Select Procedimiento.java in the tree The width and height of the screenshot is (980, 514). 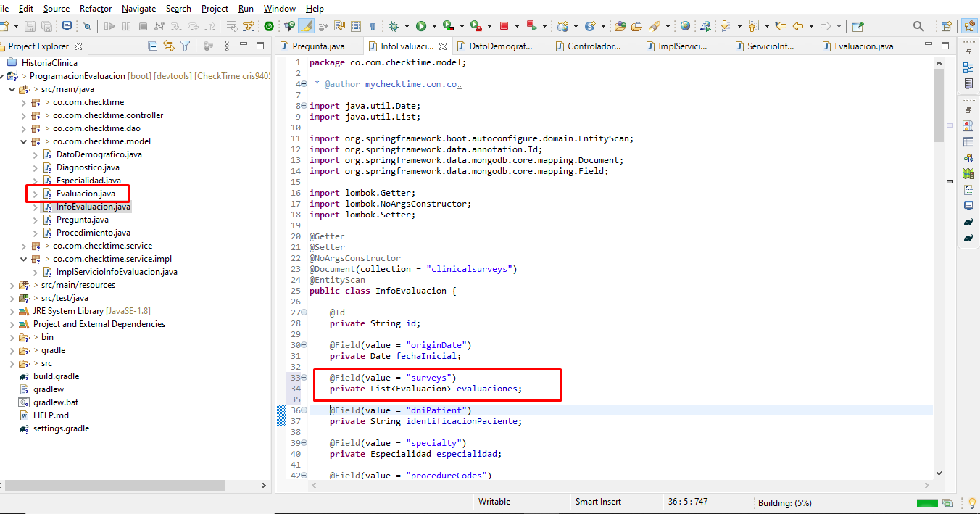click(x=94, y=233)
